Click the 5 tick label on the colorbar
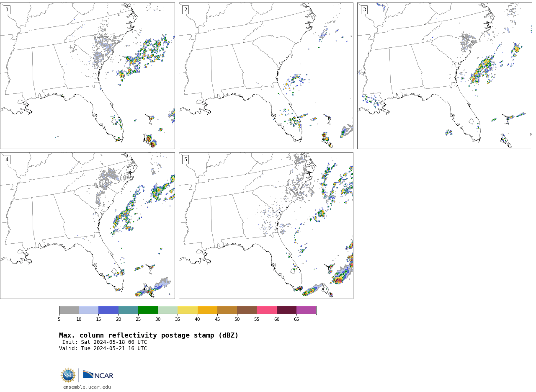Screen dimensions: 536x392 [x=59, y=320]
